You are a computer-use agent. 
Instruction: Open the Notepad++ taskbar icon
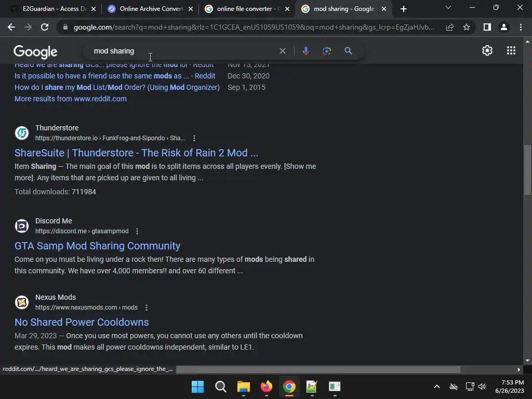tap(312, 387)
